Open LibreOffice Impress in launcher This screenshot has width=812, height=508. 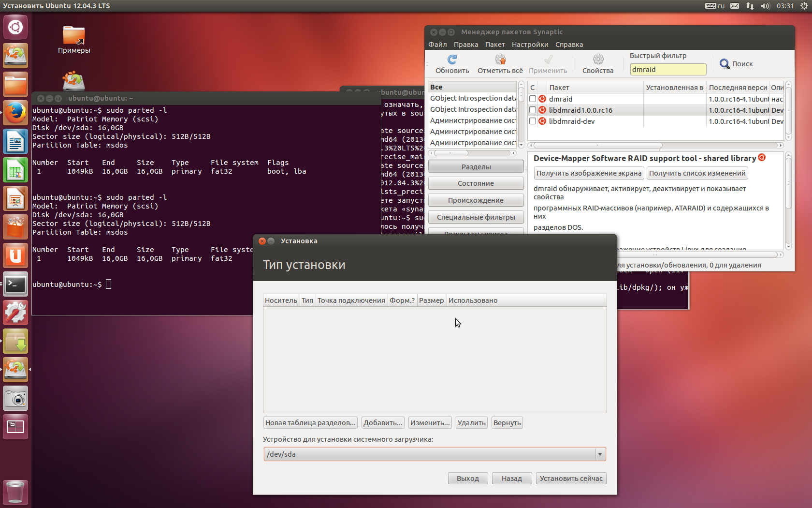click(x=15, y=198)
